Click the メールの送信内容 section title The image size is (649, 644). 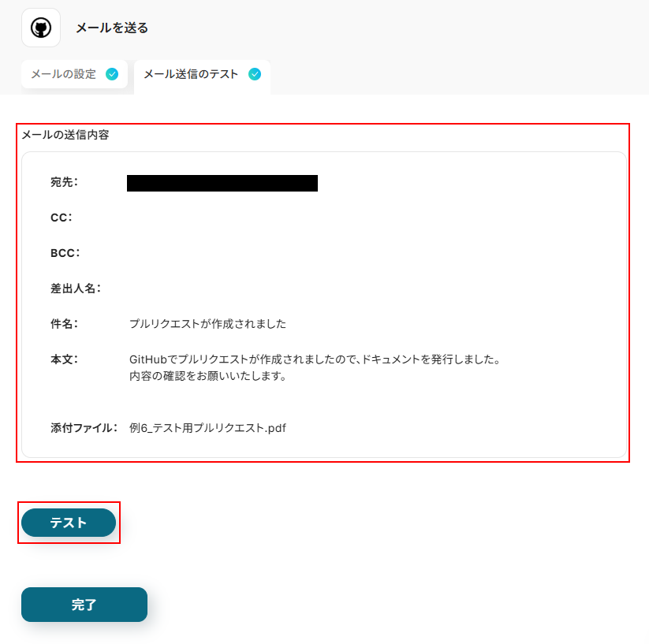pos(65,135)
